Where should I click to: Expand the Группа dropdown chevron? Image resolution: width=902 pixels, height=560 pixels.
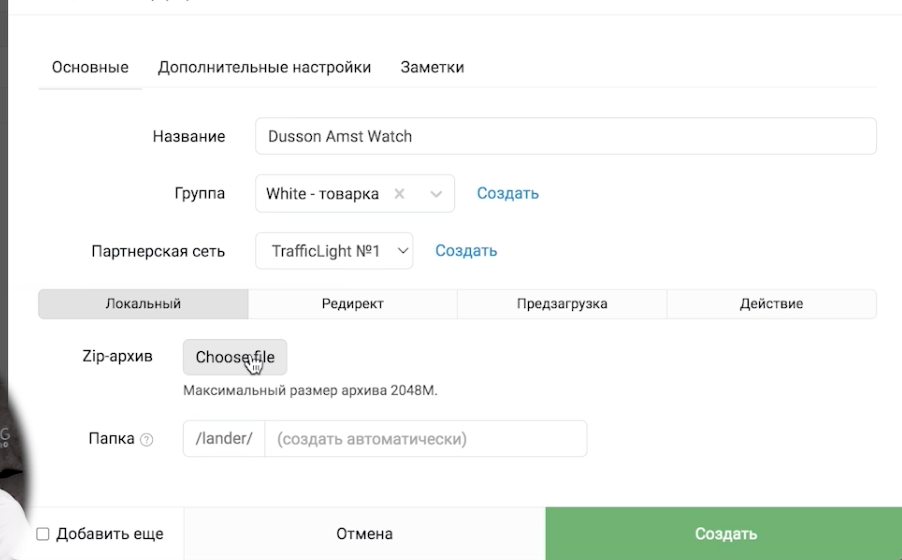[x=436, y=194]
